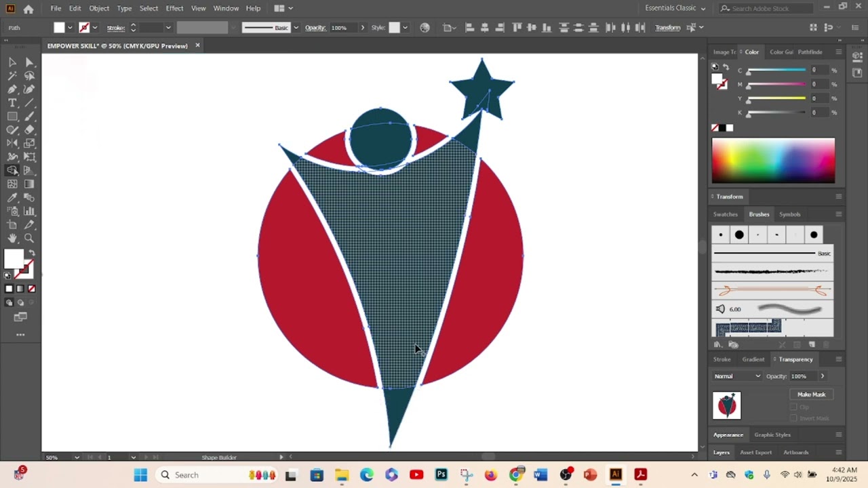Viewport: 868px width, 488px height.
Task: Open the Effect menu
Action: [174, 8]
